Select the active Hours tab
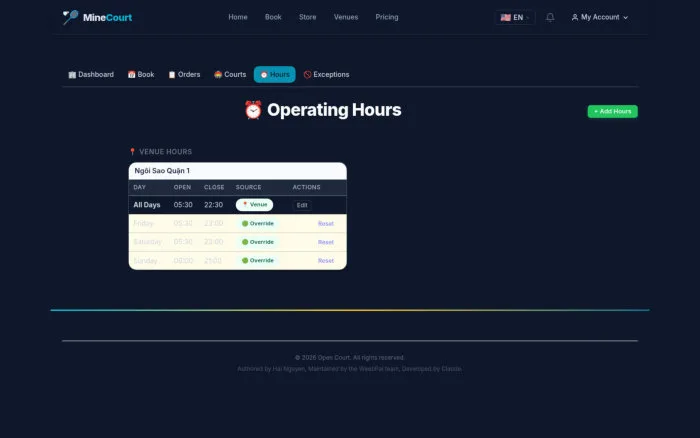 click(275, 75)
